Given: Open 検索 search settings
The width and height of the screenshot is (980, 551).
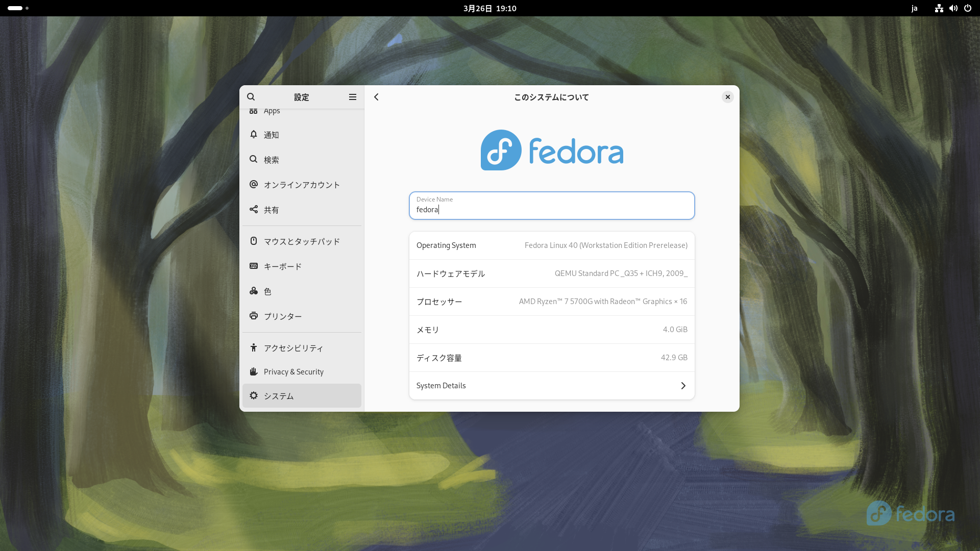Looking at the screenshot, I should [x=301, y=160].
